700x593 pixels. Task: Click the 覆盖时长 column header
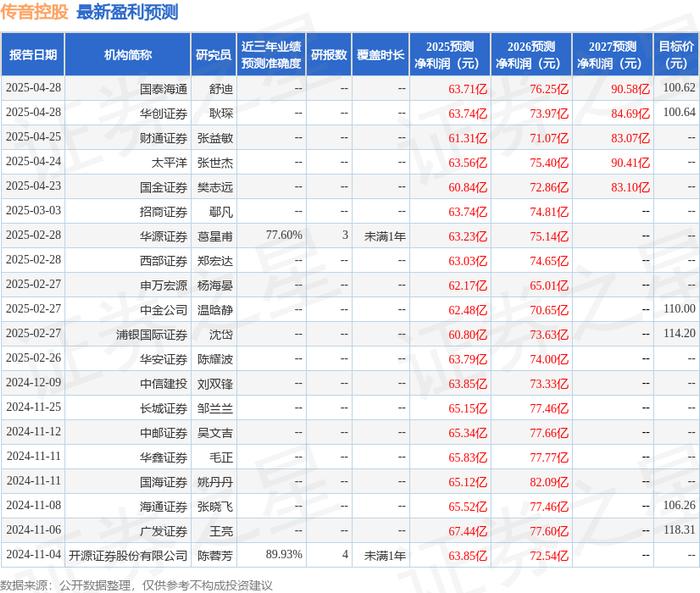(380, 54)
